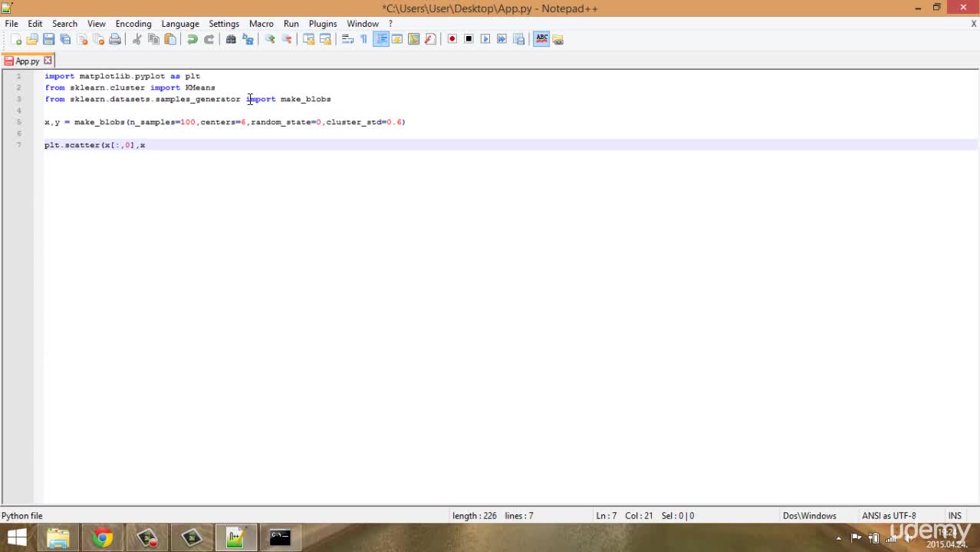The height and width of the screenshot is (552, 980).
Task: Open Google Chrome from the taskbar
Action: [102, 538]
